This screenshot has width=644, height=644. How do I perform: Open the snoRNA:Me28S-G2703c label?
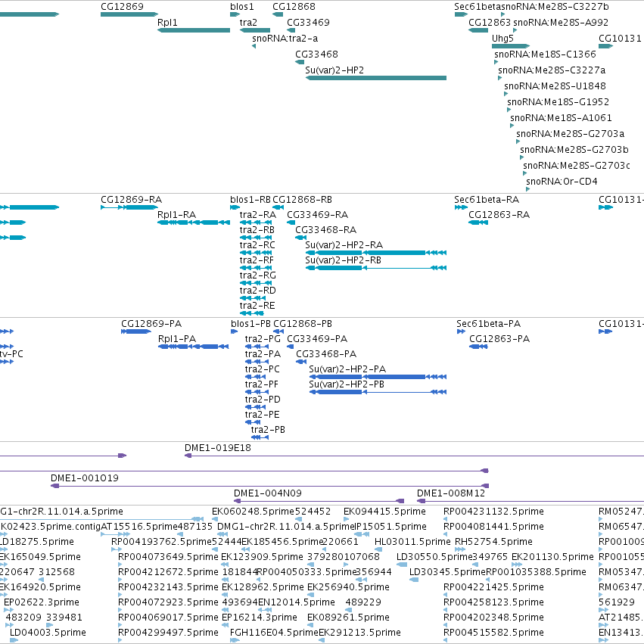click(x=577, y=166)
